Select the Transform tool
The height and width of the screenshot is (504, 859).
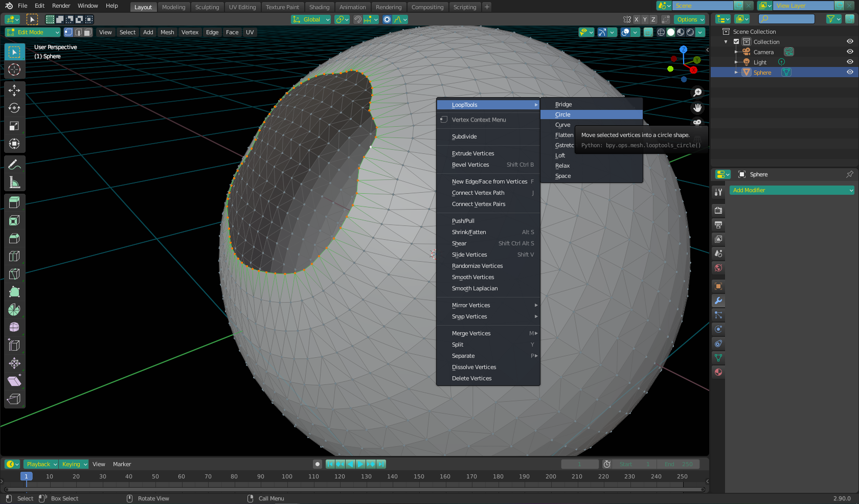point(14,144)
